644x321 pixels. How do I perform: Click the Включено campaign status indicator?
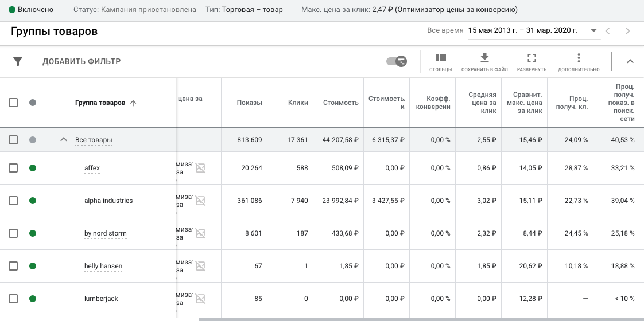[31, 9]
